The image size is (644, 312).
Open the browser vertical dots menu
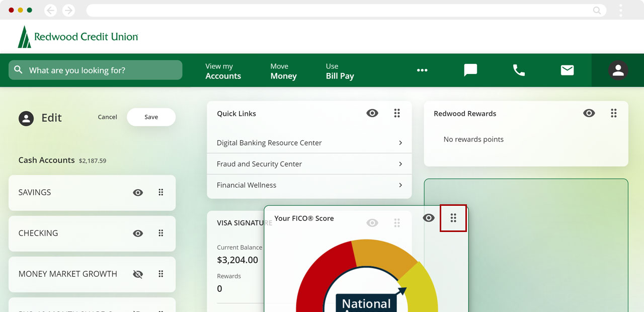coord(621,10)
